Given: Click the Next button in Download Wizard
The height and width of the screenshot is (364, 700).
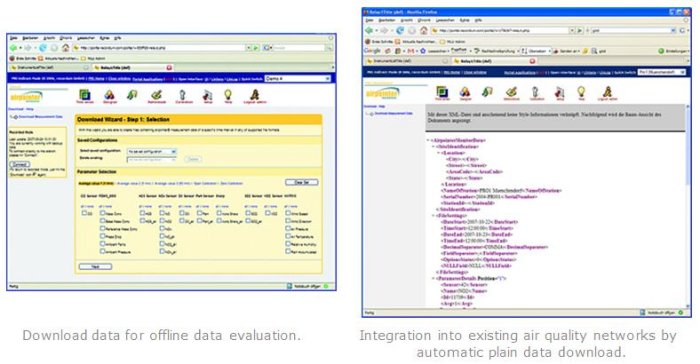Looking at the screenshot, I should (x=95, y=267).
